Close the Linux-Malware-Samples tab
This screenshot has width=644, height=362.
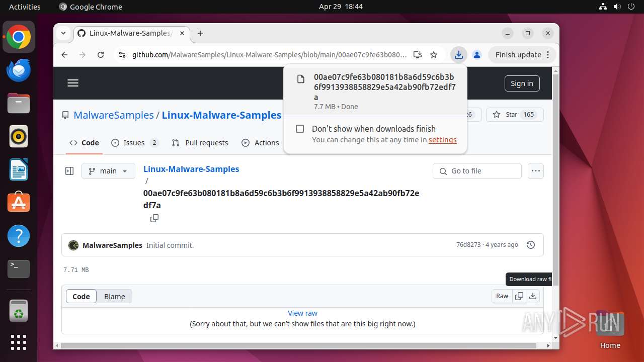182,33
